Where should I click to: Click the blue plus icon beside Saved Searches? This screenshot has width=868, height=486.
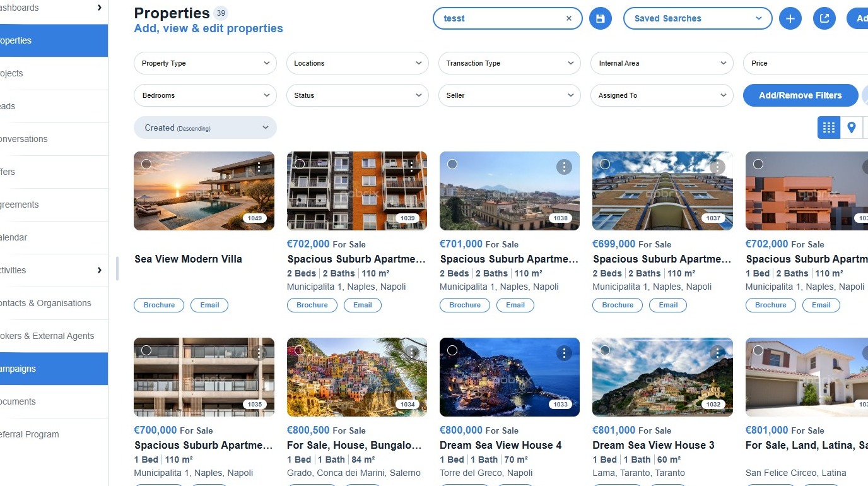tap(790, 18)
